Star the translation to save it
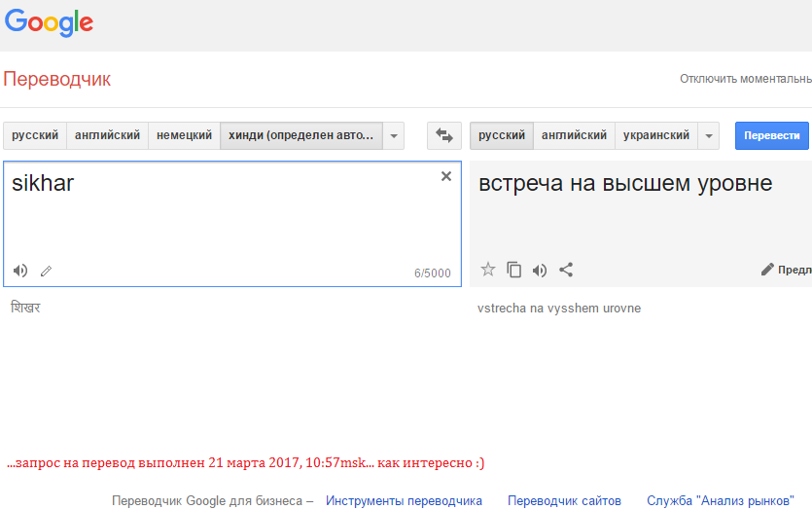The height and width of the screenshot is (510, 812). pyautogui.click(x=488, y=270)
